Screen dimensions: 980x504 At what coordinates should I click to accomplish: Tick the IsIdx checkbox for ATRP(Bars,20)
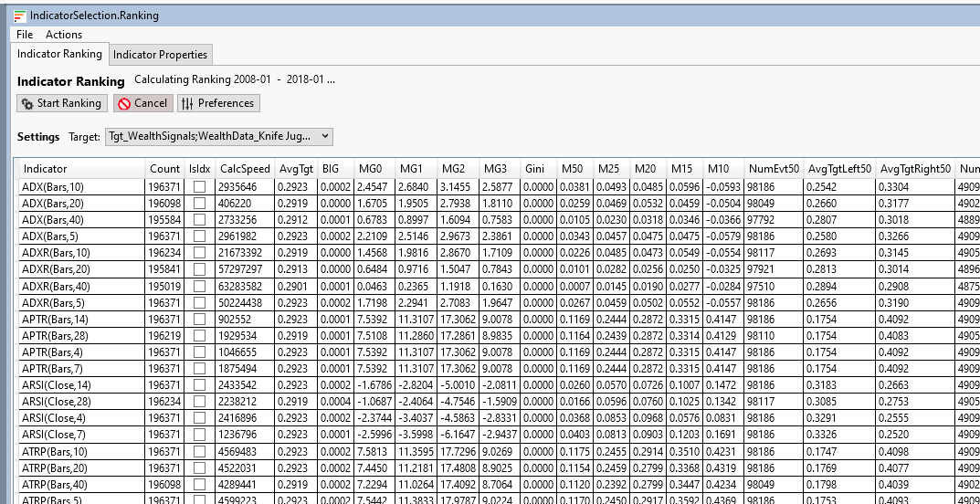pos(199,469)
